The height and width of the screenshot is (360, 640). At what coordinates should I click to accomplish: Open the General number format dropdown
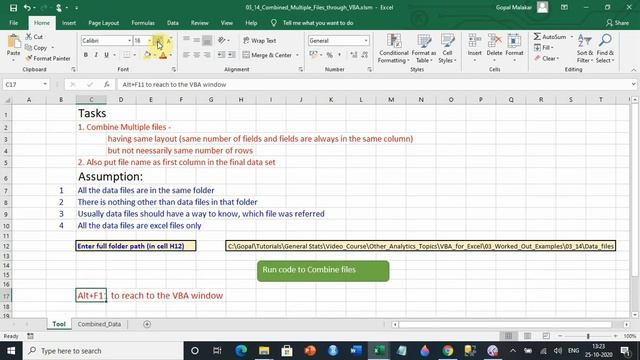coord(366,40)
